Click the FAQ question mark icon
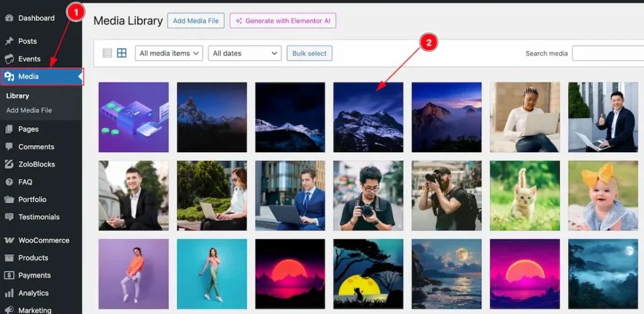 [x=9, y=182]
